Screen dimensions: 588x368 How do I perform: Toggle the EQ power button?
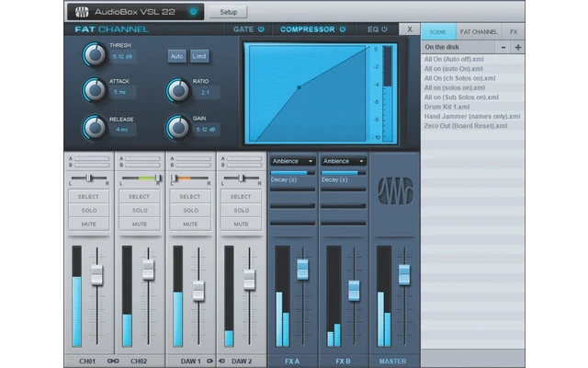(384, 29)
